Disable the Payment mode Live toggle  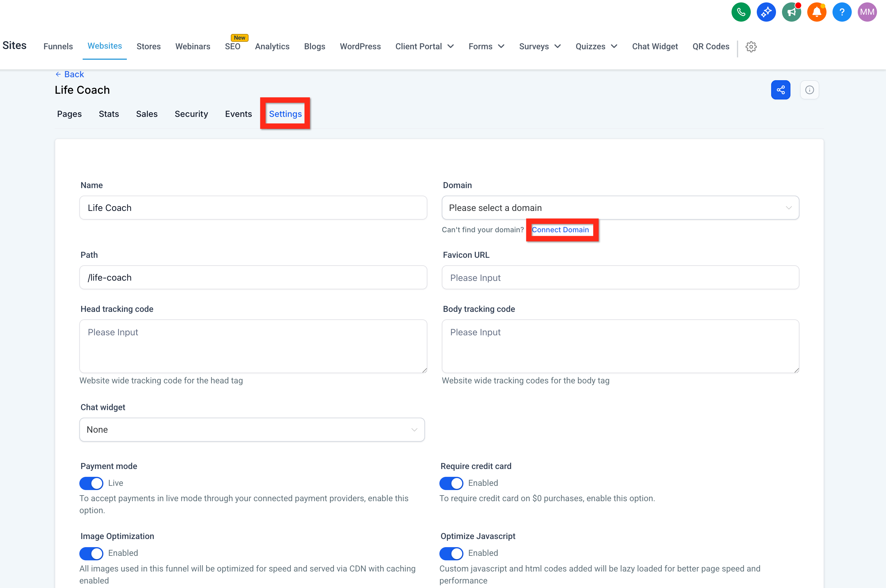(91, 483)
